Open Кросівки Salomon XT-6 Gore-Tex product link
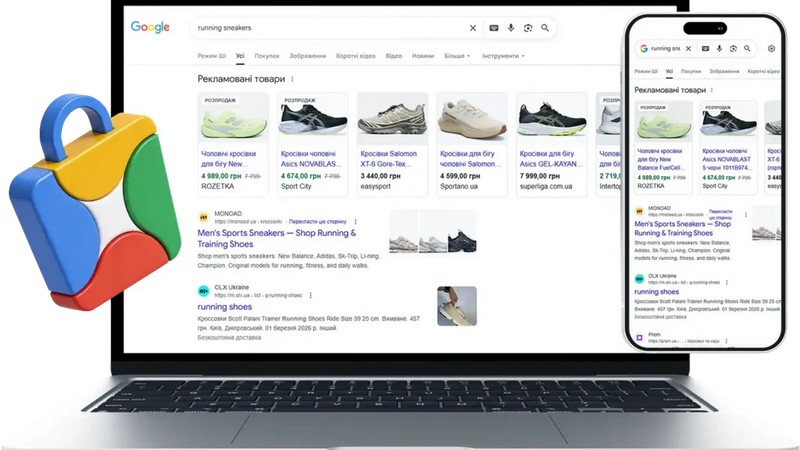Viewport: 800px width, 450px height. tap(388, 159)
